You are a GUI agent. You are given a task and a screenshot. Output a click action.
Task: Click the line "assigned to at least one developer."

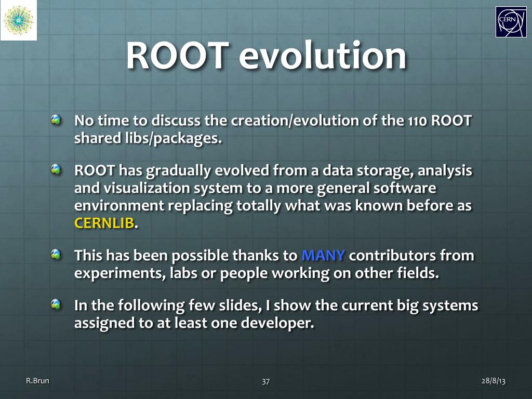pos(194,323)
